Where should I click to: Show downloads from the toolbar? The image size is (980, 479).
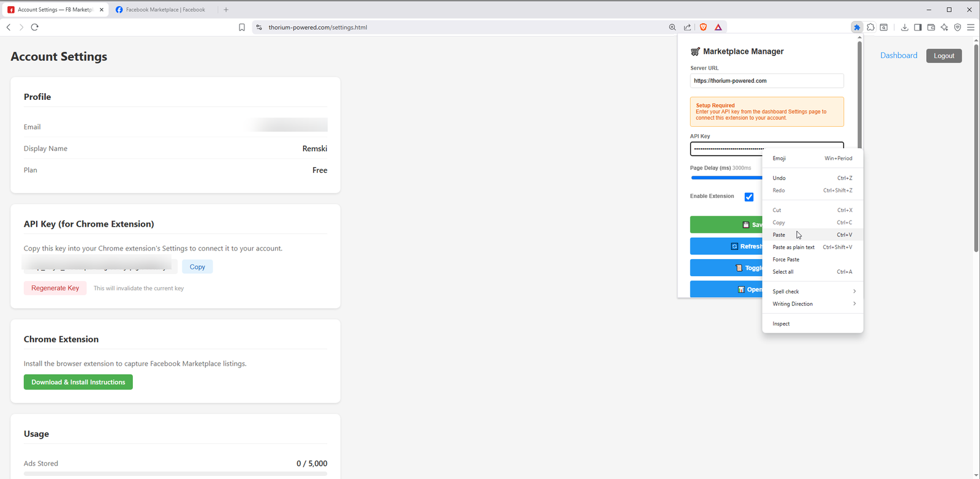(905, 27)
